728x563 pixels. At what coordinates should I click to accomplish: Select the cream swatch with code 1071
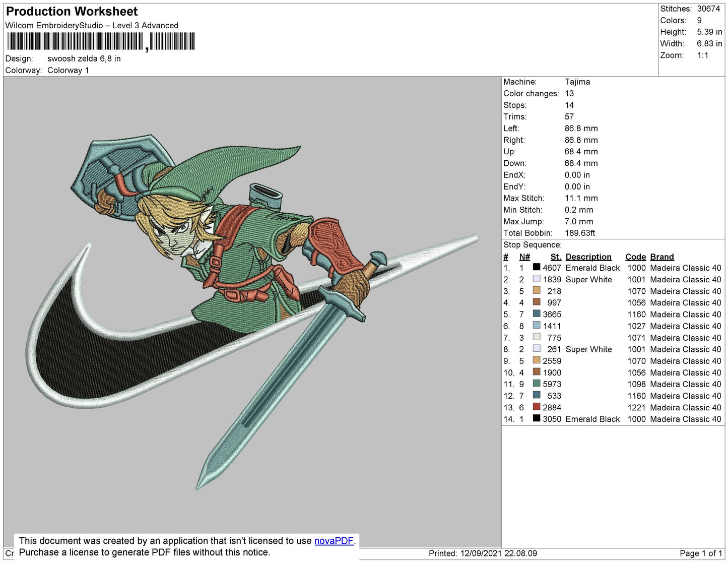point(537,337)
